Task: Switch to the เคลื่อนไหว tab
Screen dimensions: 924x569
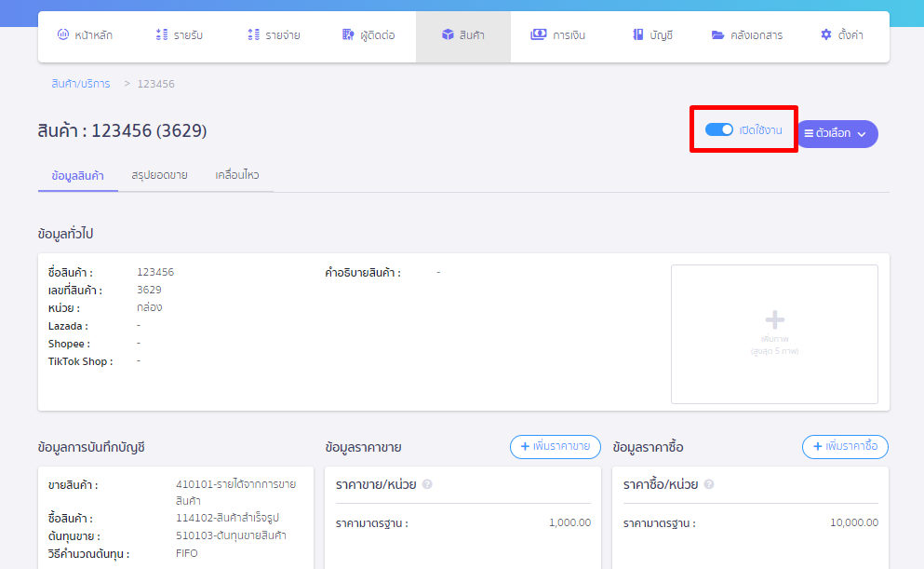Action: pos(237,175)
